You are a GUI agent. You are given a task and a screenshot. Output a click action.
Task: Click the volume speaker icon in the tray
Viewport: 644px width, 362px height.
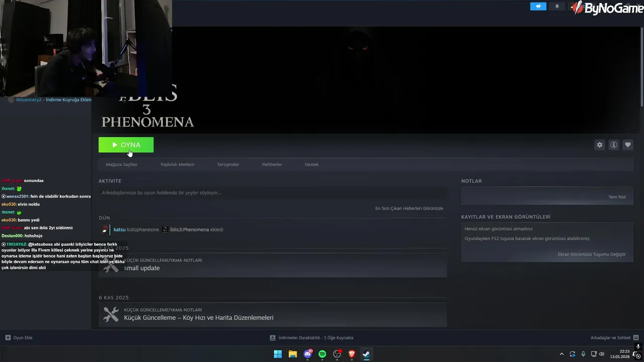tap(602, 354)
